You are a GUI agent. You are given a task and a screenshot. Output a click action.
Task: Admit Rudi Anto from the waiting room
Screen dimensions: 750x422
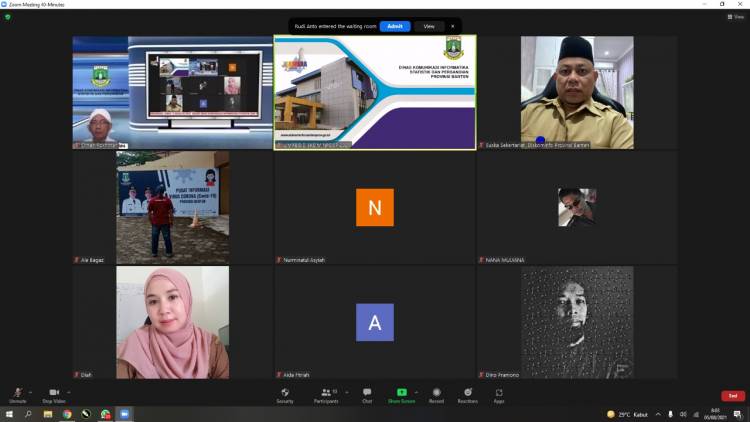(x=395, y=26)
